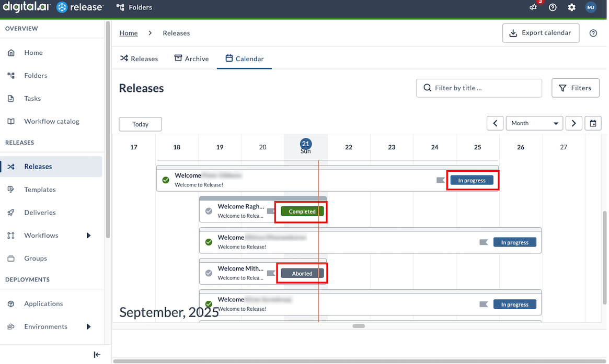The image size is (609, 364).
Task: Click the Home breadcrumb link
Action: coord(129,33)
